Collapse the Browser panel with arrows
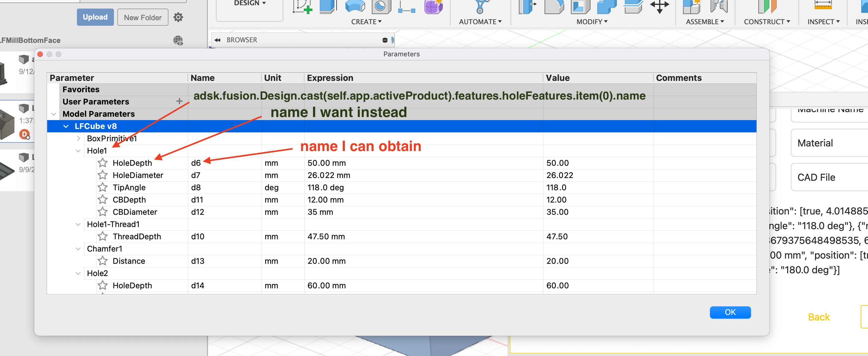868x356 pixels. pos(217,40)
